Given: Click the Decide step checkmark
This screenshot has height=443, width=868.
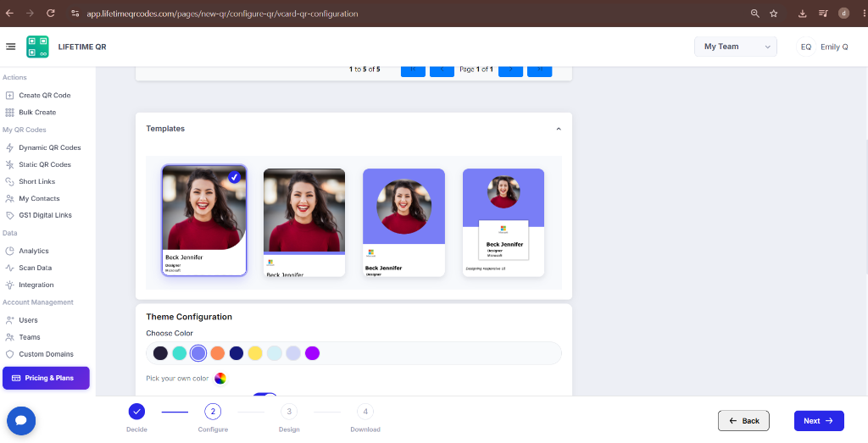Looking at the screenshot, I should pyautogui.click(x=136, y=412).
